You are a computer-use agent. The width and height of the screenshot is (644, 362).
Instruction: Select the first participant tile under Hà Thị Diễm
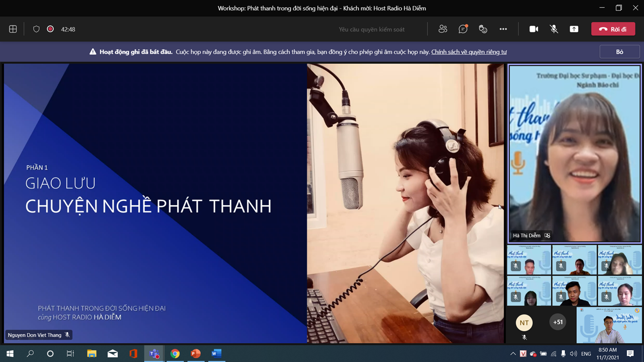[529, 260]
